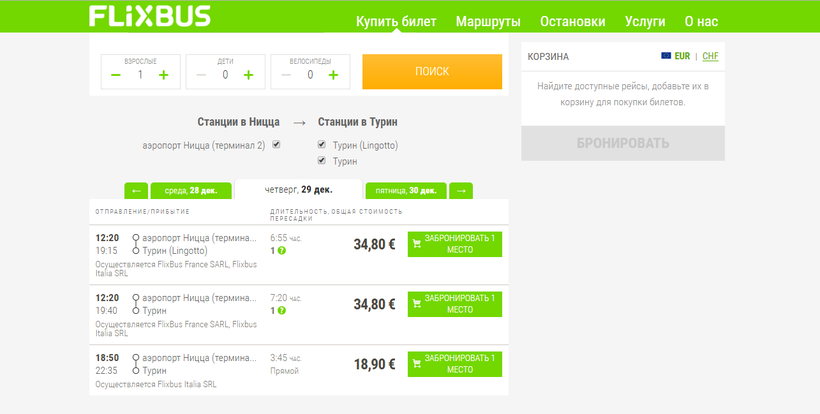Image resolution: width=820 pixels, height=414 pixels.
Task: Click the Станции в Ницца heading
Action: 238,122
